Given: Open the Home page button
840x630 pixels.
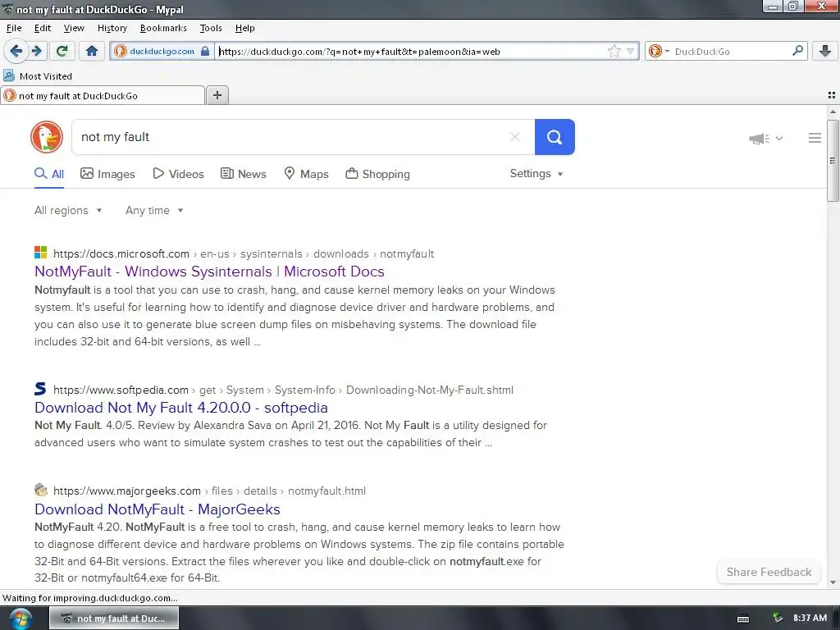Looking at the screenshot, I should [x=92, y=51].
